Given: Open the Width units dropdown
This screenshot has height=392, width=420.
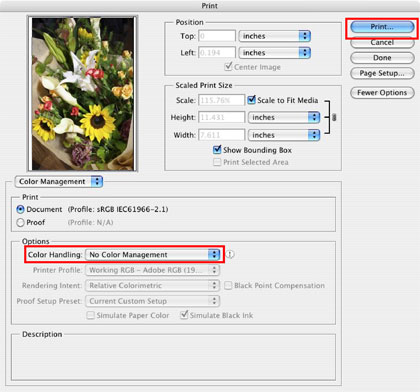Looking at the screenshot, I should tap(284, 135).
